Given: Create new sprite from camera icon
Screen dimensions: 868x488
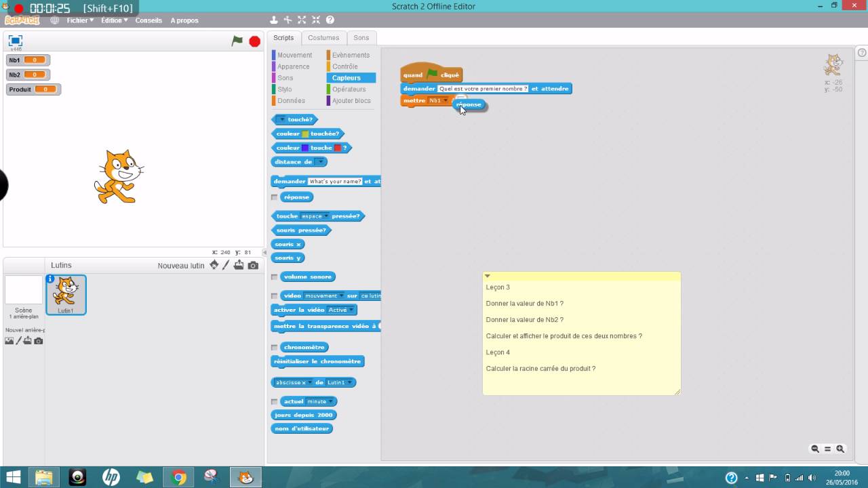Looking at the screenshot, I should pyautogui.click(x=253, y=265).
